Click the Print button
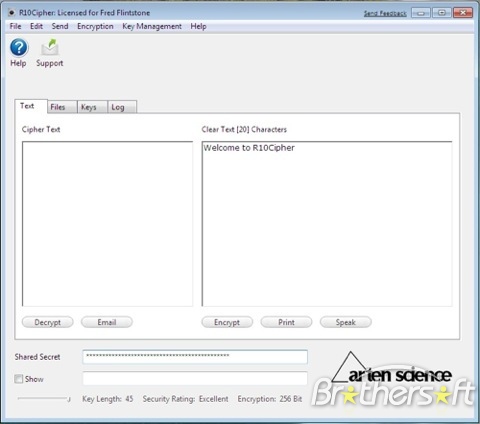 (286, 322)
